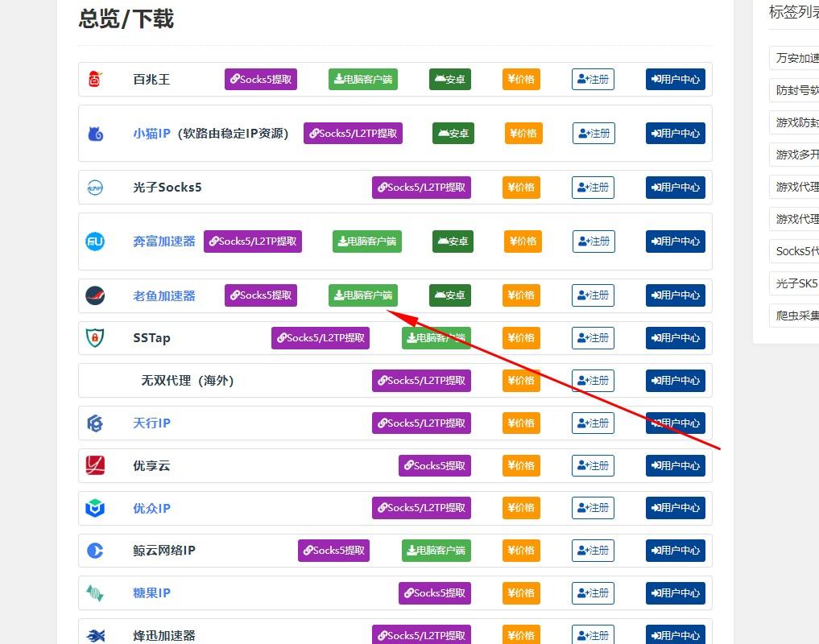Click the 百兆王 red logo icon

point(94,79)
